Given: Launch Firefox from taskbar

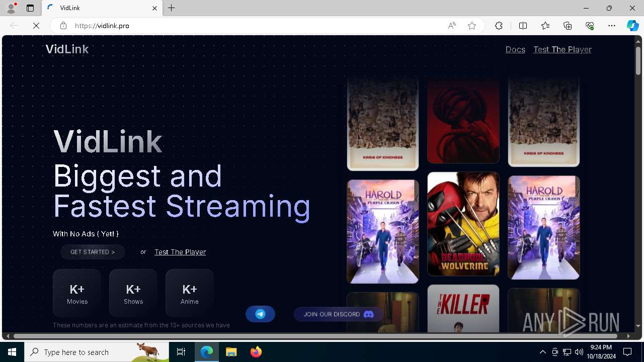Looking at the screenshot, I should 256,352.
